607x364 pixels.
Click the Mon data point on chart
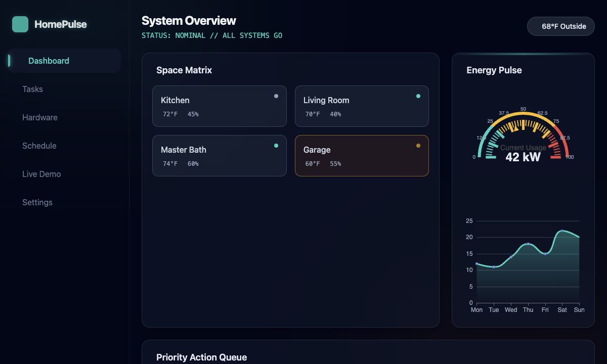tap(476, 263)
